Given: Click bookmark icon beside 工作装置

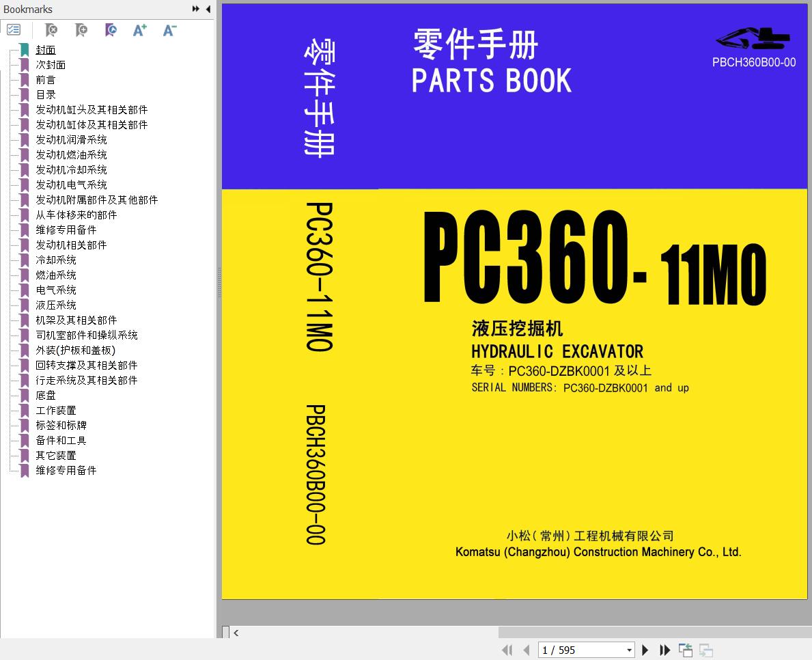Looking at the screenshot, I should [x=25, y=411].
